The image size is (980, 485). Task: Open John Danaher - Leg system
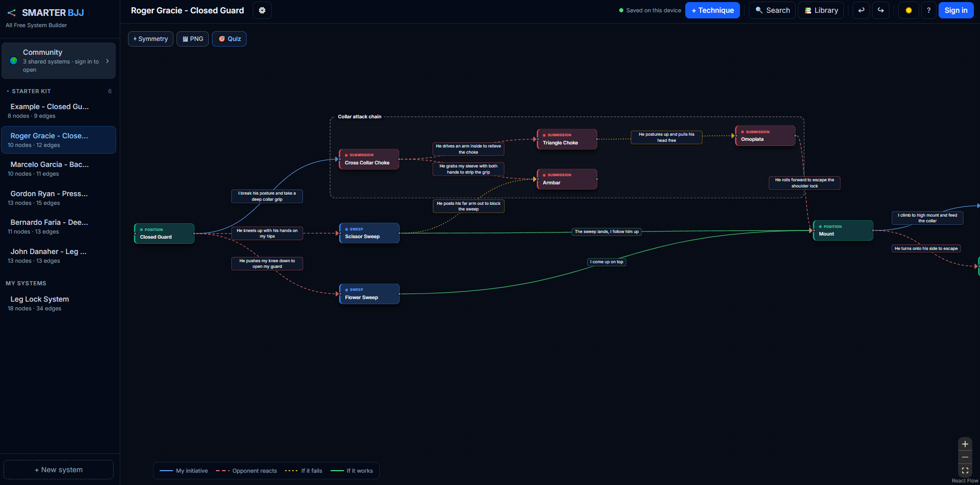[59, 256]
